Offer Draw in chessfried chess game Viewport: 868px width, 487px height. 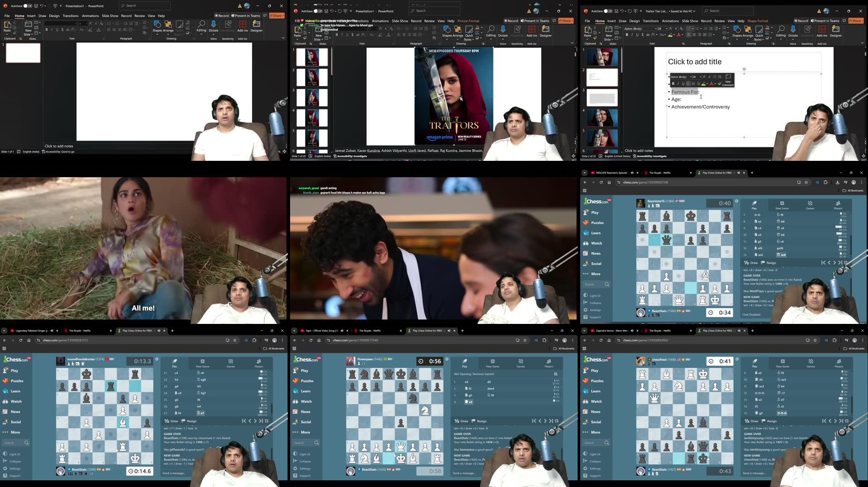point(751,421)
